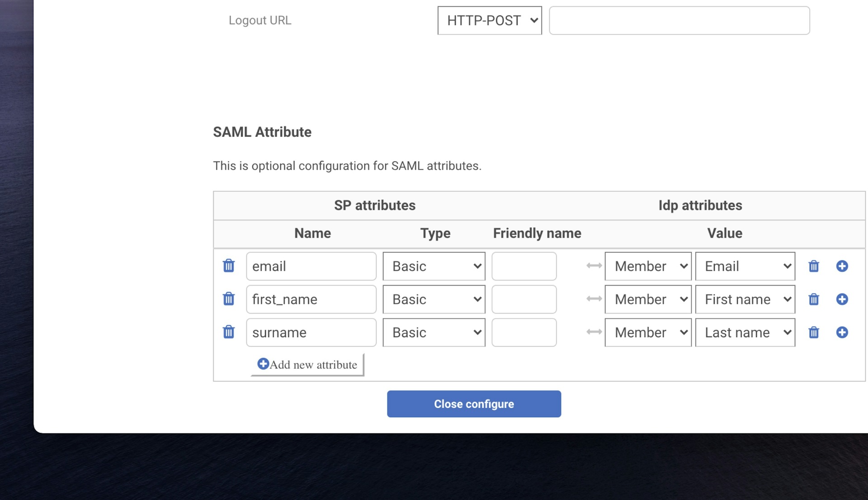
Task: Open the Email value dropdown
Action: pos(745,266)
